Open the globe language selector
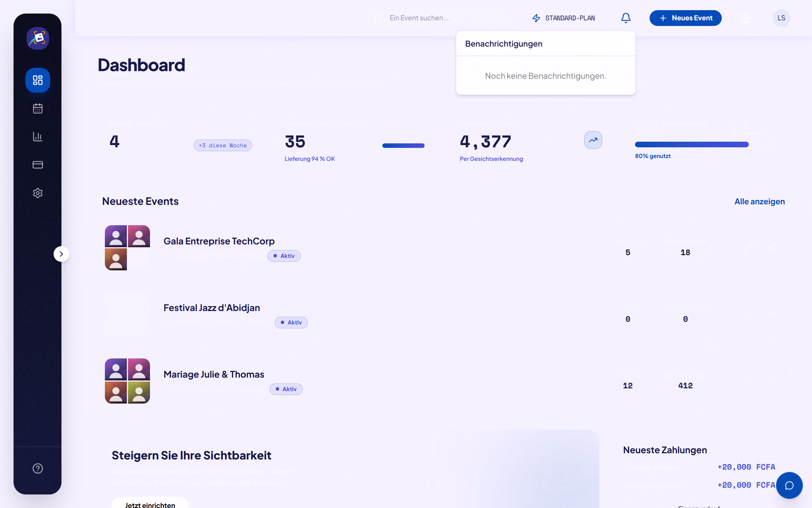The height and width of the screenshot is (508, 812). (745, 18)
